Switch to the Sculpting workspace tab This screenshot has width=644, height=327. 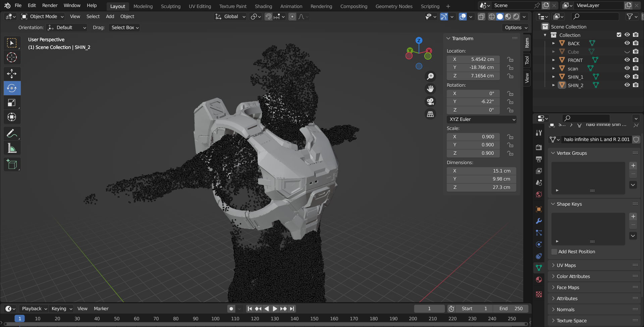tap(170, 6)
